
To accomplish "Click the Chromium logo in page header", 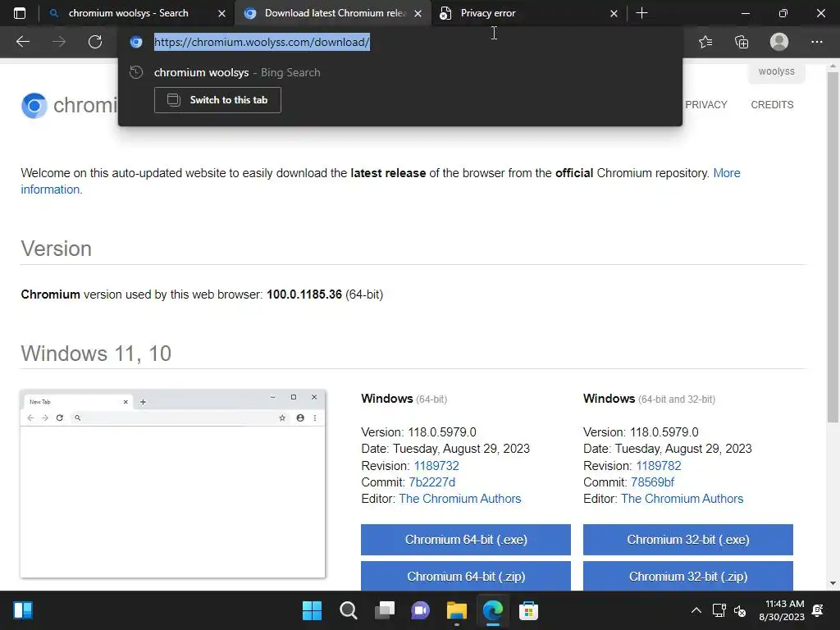I will pos(34,106).
